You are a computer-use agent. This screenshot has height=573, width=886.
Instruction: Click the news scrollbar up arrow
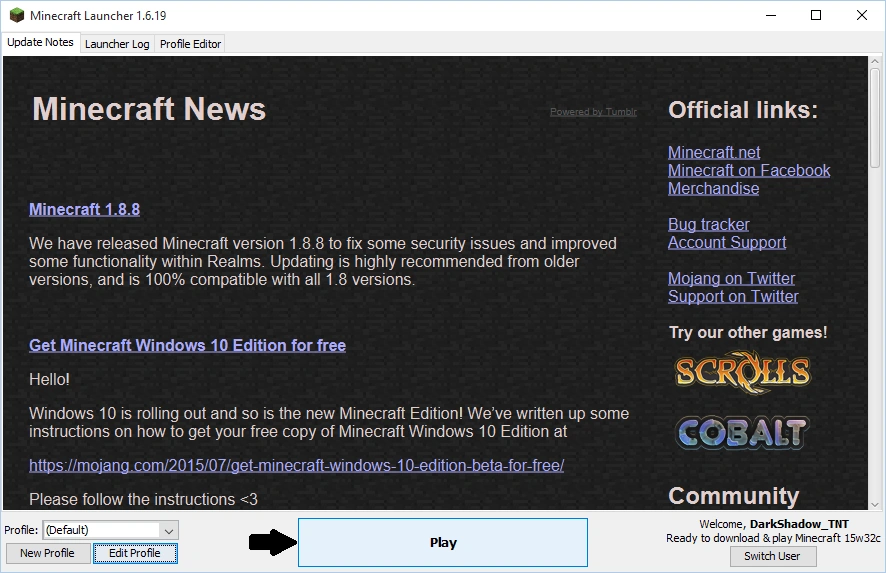point(875,61)
